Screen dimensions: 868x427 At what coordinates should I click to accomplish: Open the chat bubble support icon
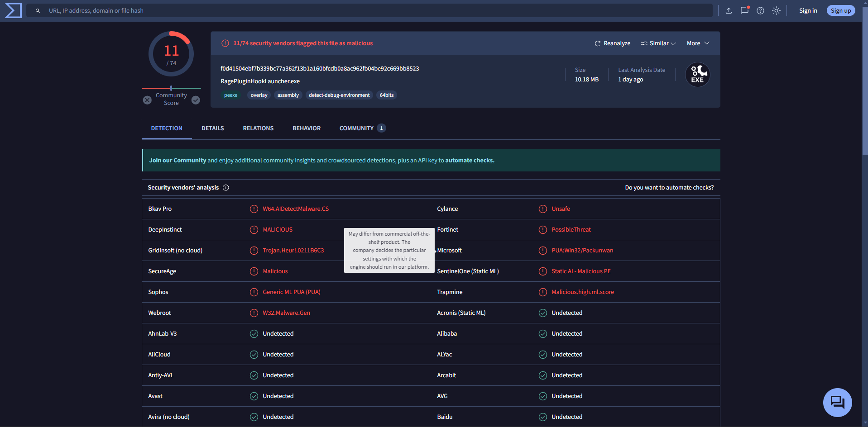point(837,403)
